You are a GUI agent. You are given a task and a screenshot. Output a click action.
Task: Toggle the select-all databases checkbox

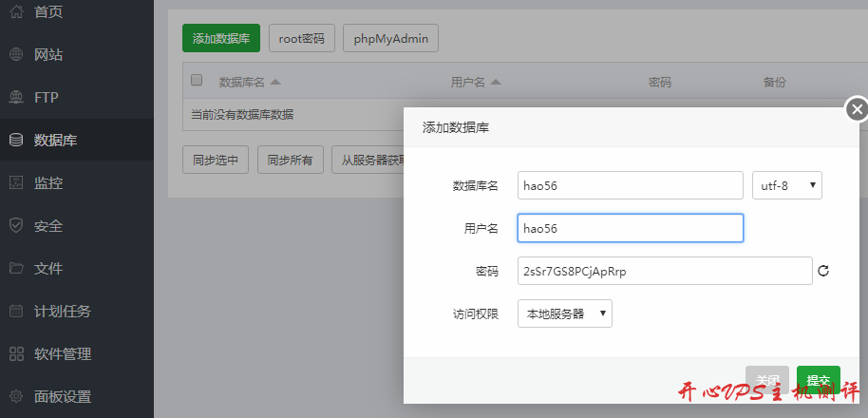(197, 81)
